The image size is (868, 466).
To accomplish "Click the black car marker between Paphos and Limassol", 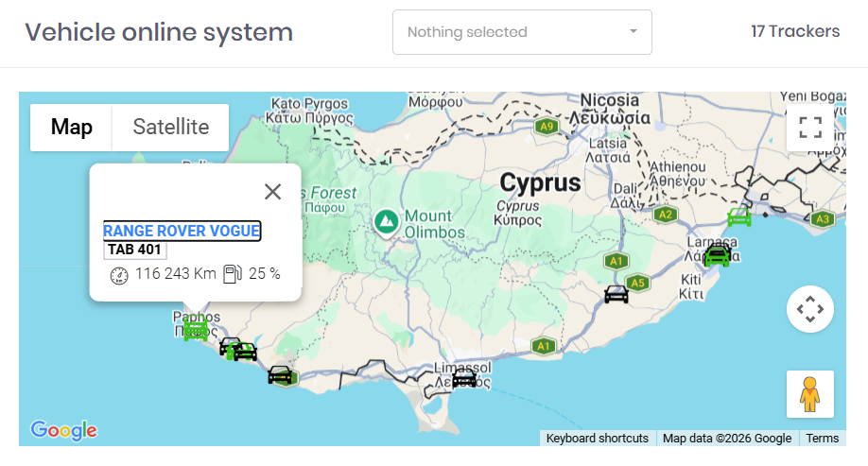I will 280,374.
